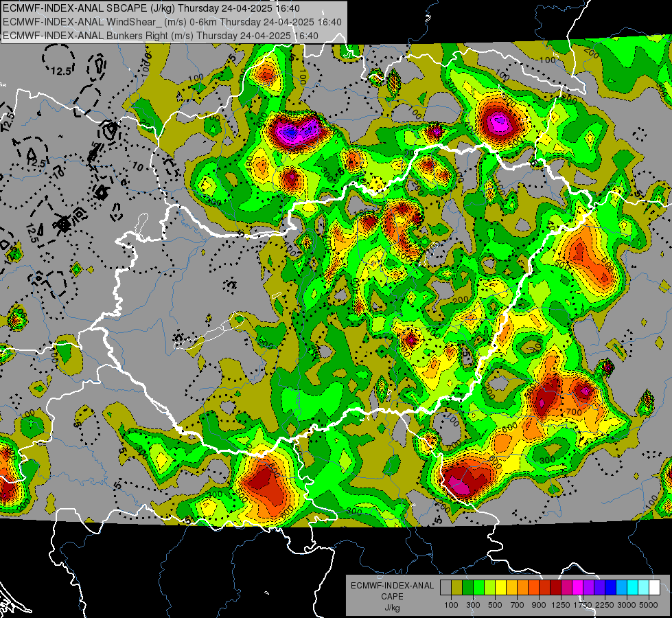Screen dimensions: 672x618
Task: Click the 900 value under the legend bar
Action: coord(539,605)
